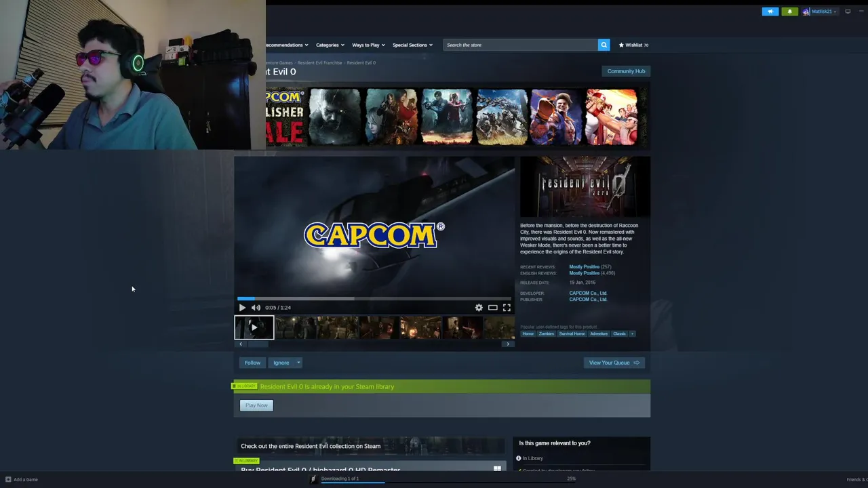
Task: Open Street Fighter art in sale banner
Action: point(557,117)
